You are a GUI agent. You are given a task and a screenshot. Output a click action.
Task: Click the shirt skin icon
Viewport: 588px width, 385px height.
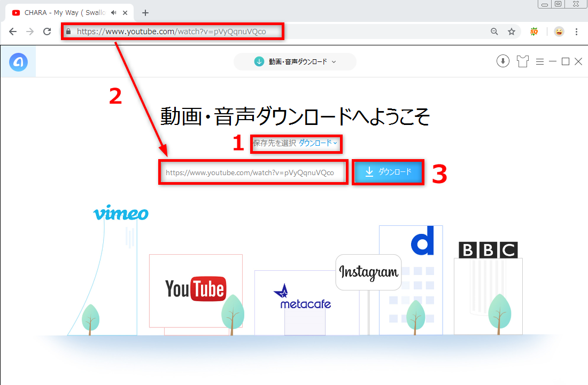522,61
